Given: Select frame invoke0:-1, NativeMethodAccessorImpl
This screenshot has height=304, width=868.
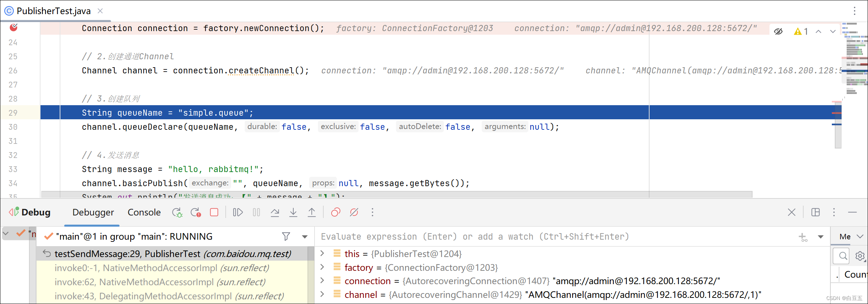Looking at the screenshot, I should point(172,268).
